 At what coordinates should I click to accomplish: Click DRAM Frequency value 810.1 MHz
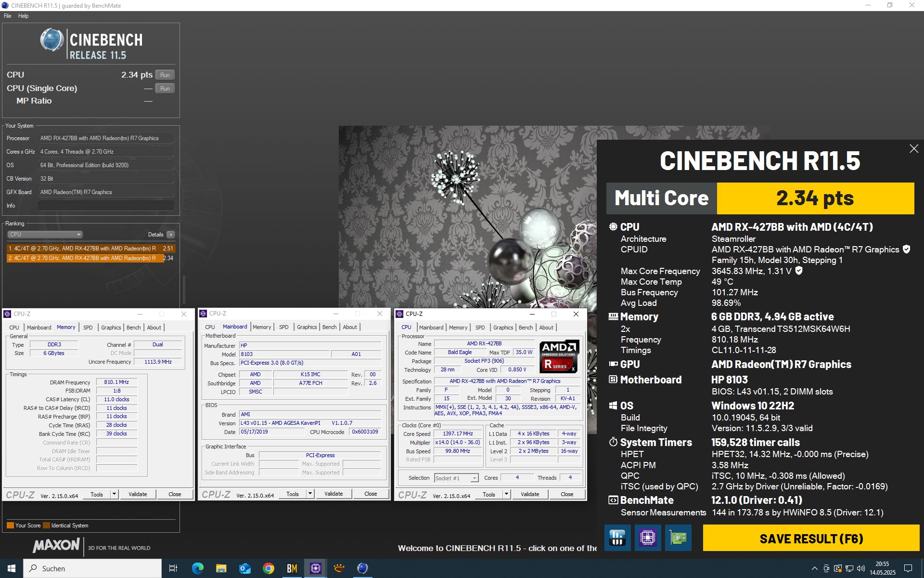[116, 382]
